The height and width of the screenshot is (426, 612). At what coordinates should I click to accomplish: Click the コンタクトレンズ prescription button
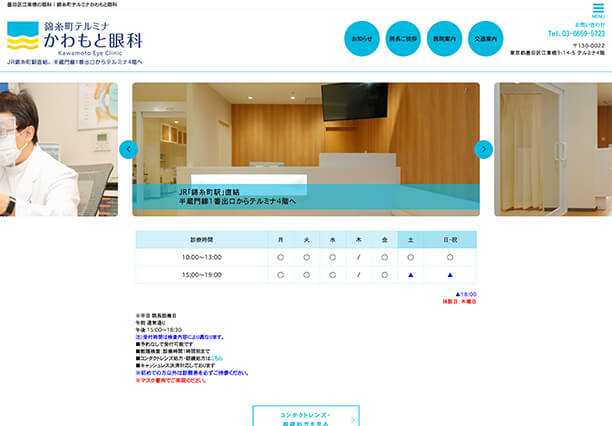[305, 416]
